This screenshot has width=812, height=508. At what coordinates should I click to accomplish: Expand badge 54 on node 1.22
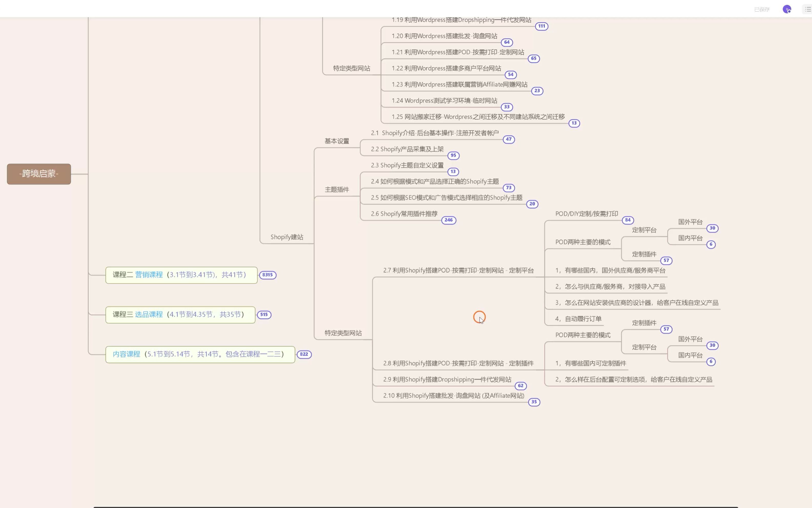[511, 75]
